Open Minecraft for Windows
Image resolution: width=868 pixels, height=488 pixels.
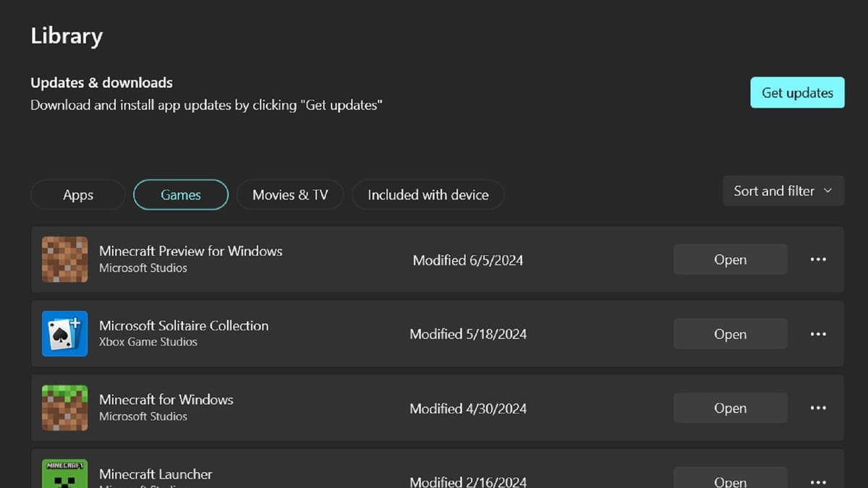pos(730,408)
